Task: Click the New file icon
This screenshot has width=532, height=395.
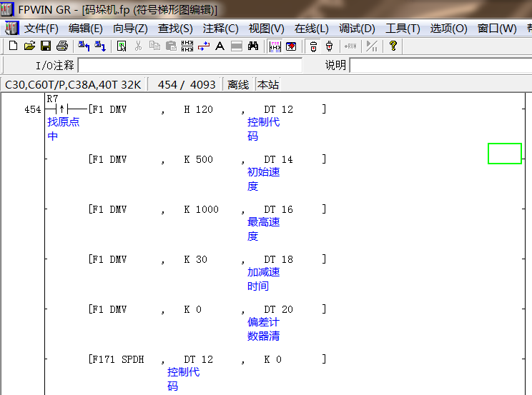Action: [x=13, y=46]
